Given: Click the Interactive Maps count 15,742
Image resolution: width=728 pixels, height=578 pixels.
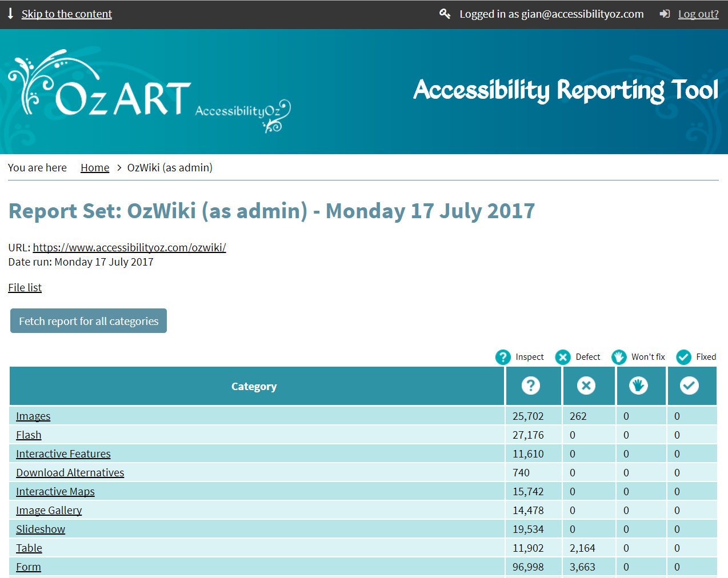Looking at the screenshot, I should coord(528,491).
